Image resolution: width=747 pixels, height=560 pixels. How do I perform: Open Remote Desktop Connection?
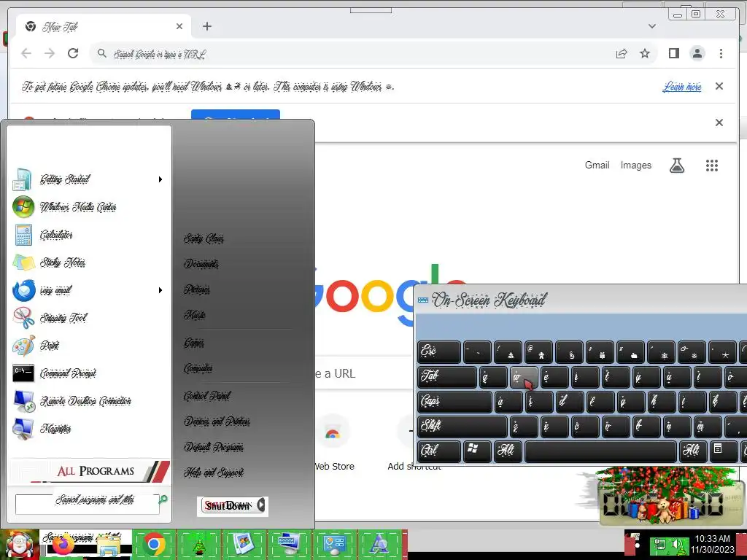pyautogui.click(x=88, y=400)
